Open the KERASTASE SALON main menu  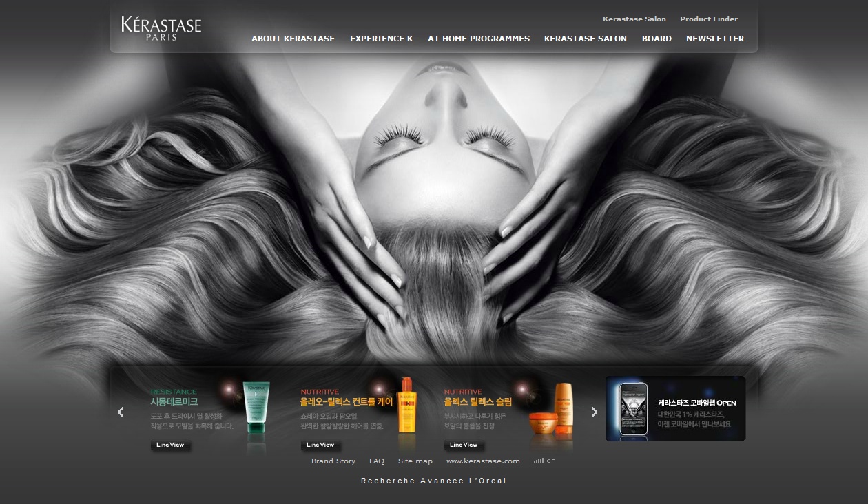click(x=586, y=39)
